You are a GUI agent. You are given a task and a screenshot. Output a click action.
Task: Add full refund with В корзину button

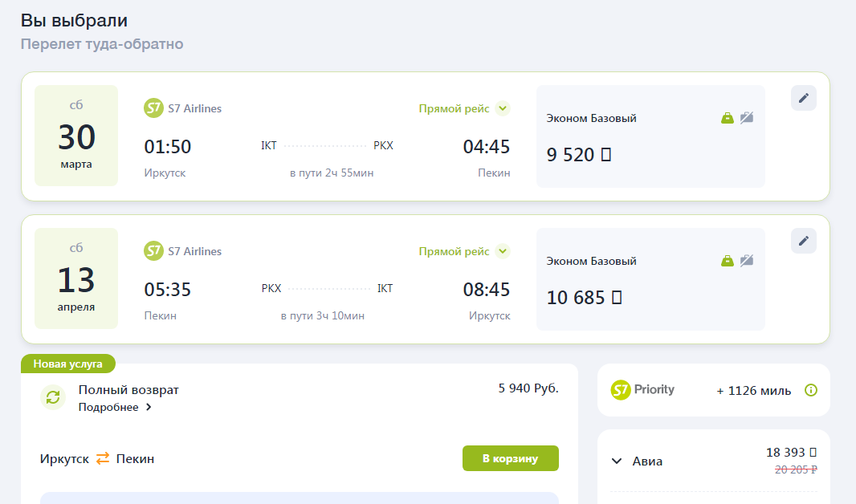pos(510,458)
